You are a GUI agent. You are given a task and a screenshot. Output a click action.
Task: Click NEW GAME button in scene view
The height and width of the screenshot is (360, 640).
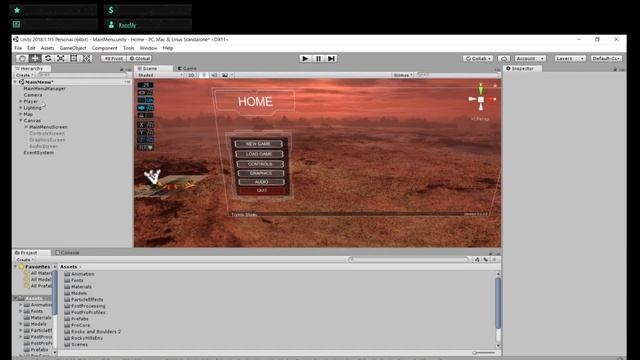coord(259,144)
